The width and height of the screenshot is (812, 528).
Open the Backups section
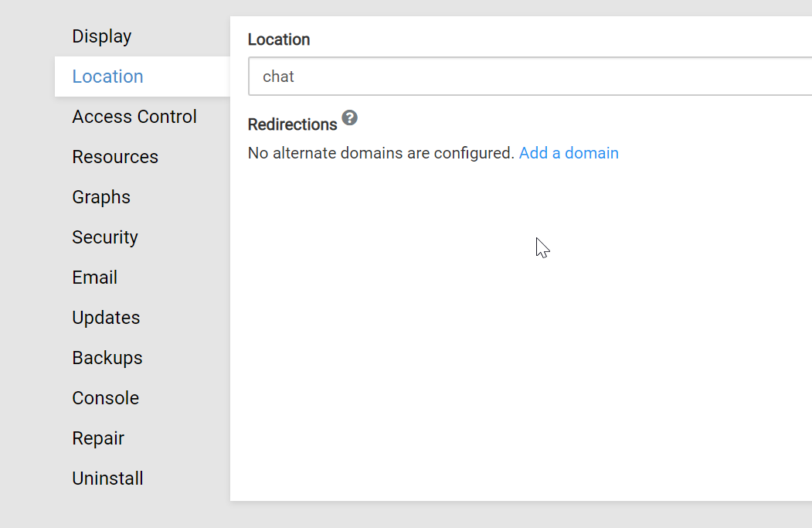(107, 358)
